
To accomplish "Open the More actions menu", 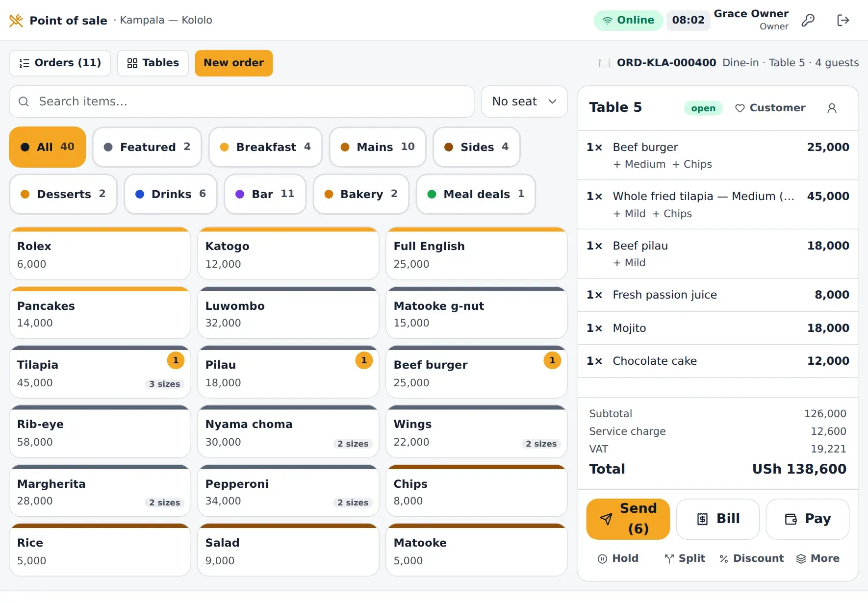I will click(818, 558).
